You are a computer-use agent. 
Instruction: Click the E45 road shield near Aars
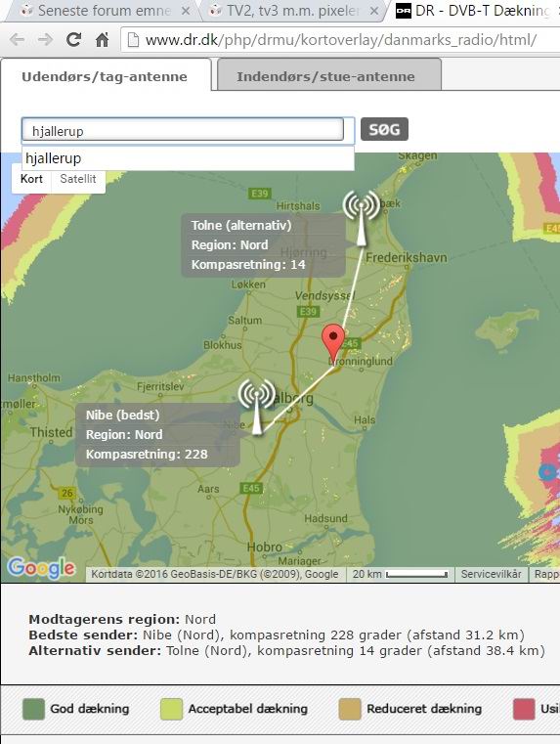250,488
